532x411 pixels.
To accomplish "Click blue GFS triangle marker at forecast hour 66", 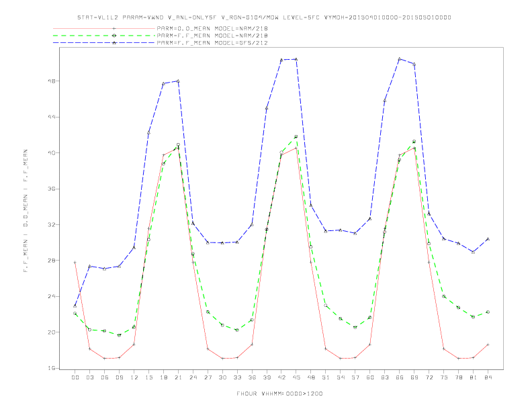I will click(x=400, y=58).
